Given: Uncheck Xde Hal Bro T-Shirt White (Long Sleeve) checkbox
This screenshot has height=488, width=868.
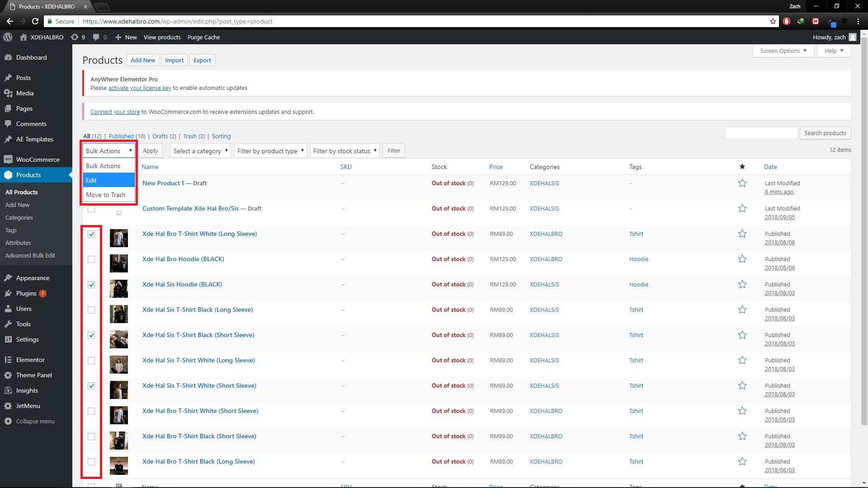Looking at the screenshot, I should coord(91,234).
